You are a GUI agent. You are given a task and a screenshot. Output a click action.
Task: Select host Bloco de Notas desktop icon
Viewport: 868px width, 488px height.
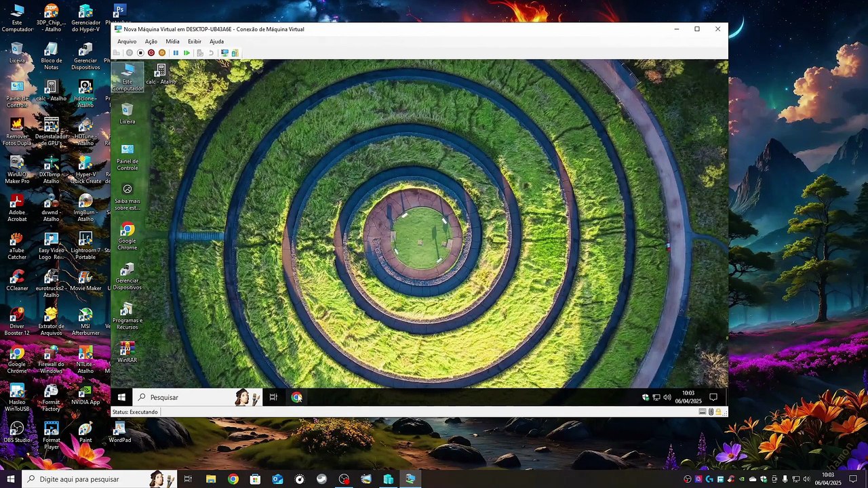click(x=52, y=56)
